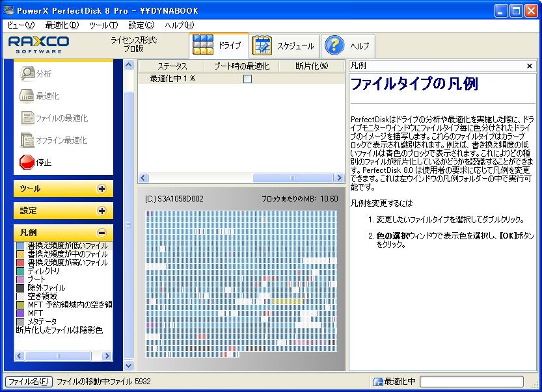542x392 pixels.
Task: Click the ファイルの移動中:ファイル 5932 status text
Action: (x=103, y=382)
